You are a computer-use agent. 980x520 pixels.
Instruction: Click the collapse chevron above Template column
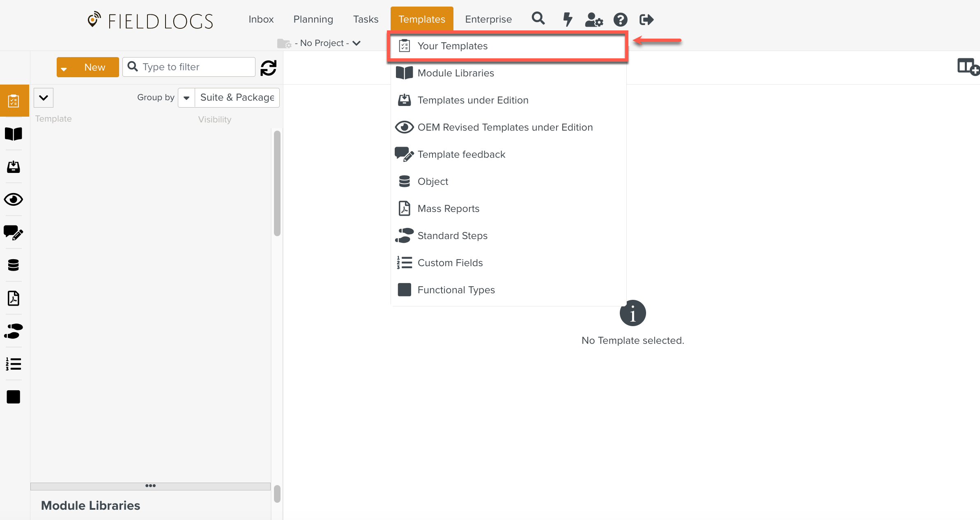44,98
